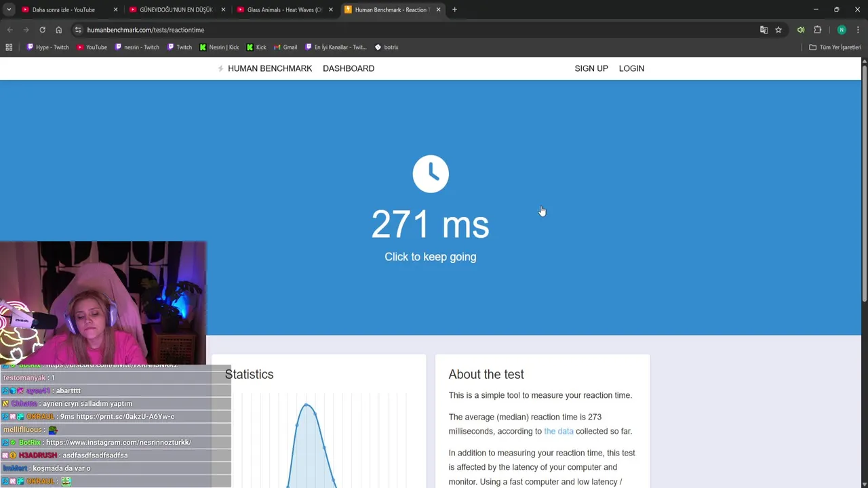This screenshot has height=488, width=868.
Task: Click the white clock icon
Action: pos(431,174)
